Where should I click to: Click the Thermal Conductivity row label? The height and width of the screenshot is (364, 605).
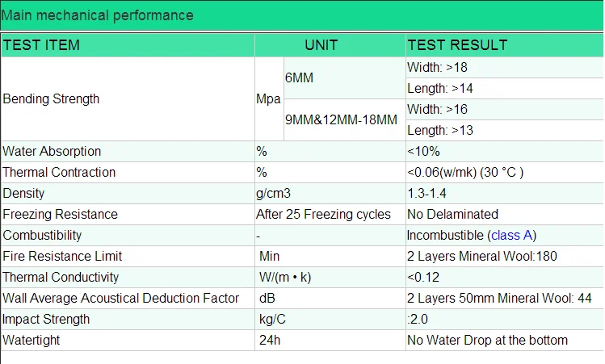click(61, 278)
